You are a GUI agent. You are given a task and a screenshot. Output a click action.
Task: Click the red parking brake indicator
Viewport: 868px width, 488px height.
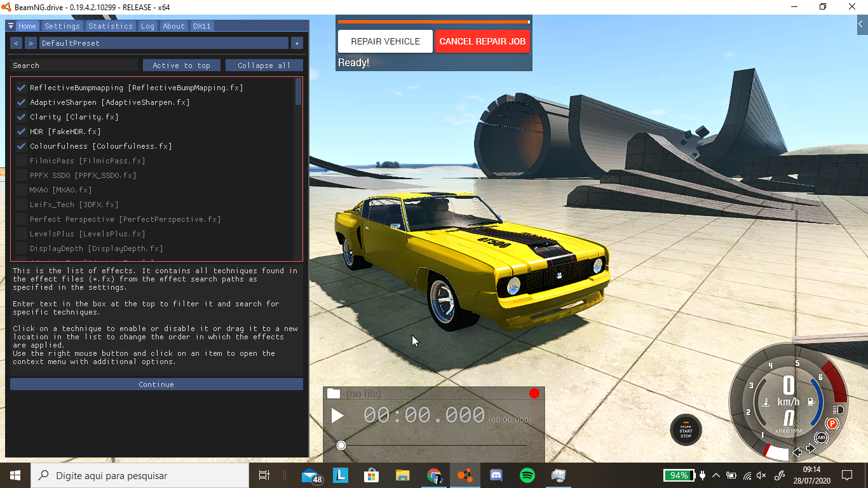832,424
